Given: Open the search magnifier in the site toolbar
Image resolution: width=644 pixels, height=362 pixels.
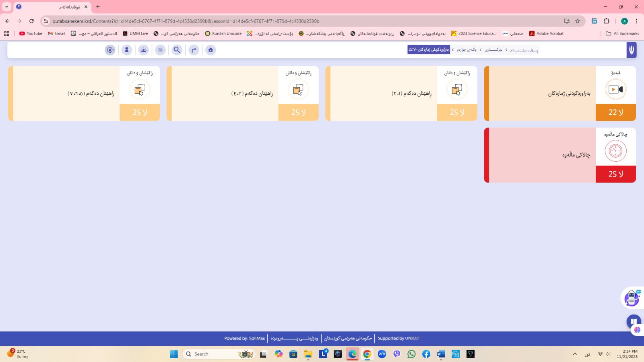Looking at the screenshot, I should [177, 50].
